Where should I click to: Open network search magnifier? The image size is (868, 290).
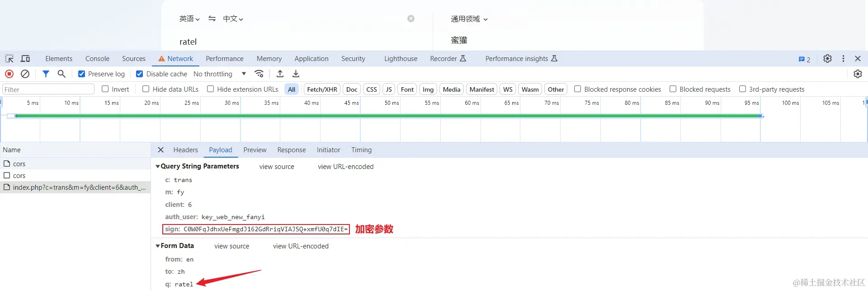pos(61,74)
